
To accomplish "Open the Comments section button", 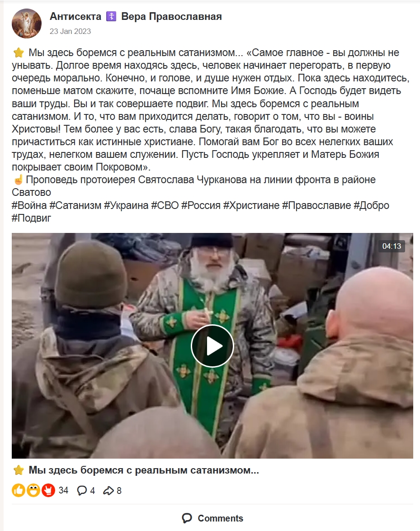I will (x=212, y=518).
